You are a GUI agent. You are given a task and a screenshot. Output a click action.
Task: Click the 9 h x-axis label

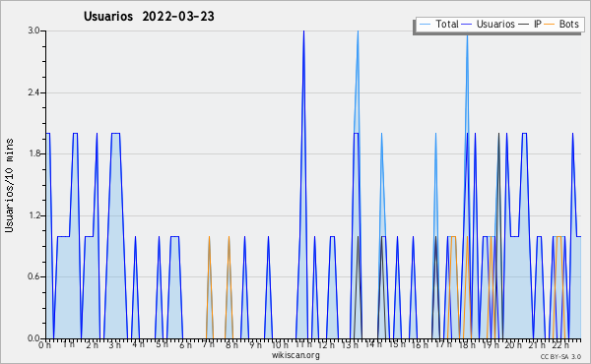(255, 345)
